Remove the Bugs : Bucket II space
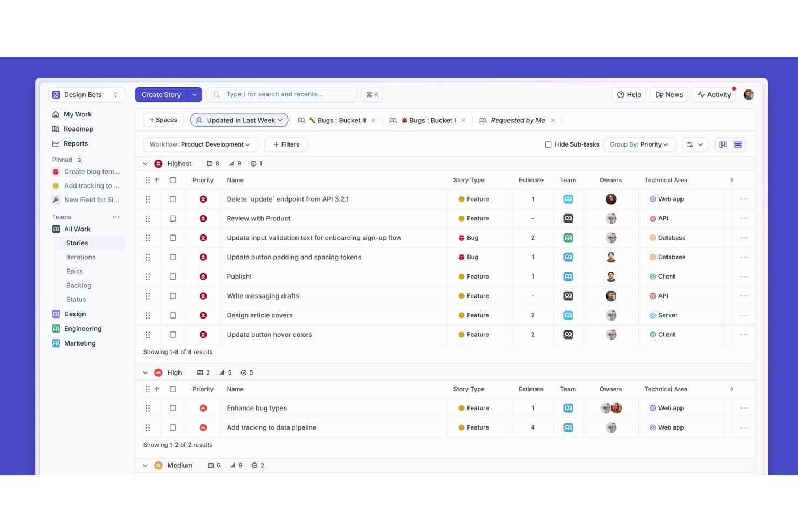Image resolution: width=798 pixels, height=532 pixels. (x=373, y=120)
